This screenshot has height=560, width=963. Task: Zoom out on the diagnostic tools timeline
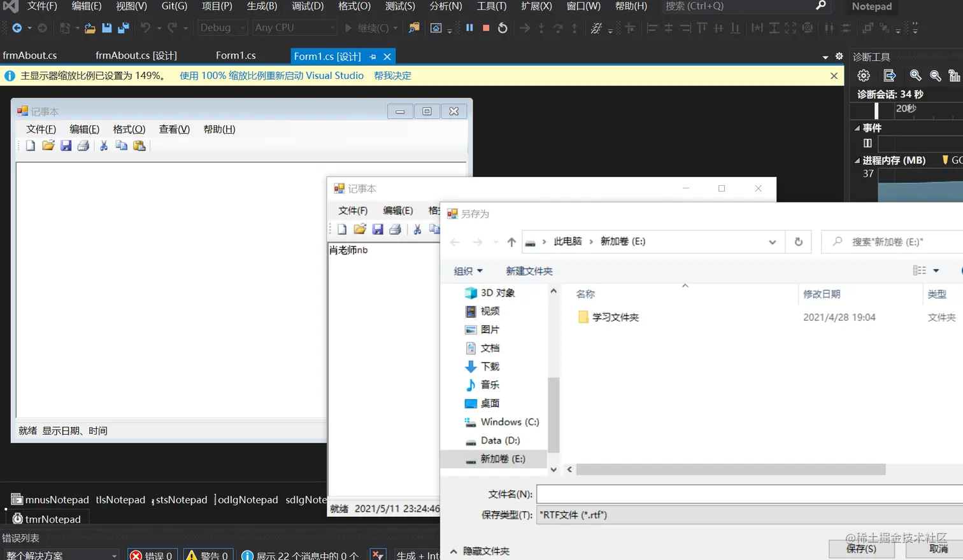tap(936, 76)
